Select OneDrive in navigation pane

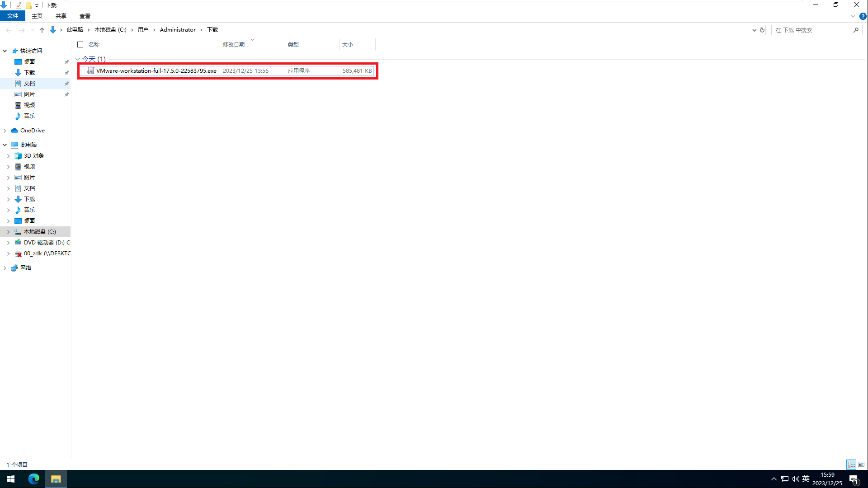tap(32, 131)
